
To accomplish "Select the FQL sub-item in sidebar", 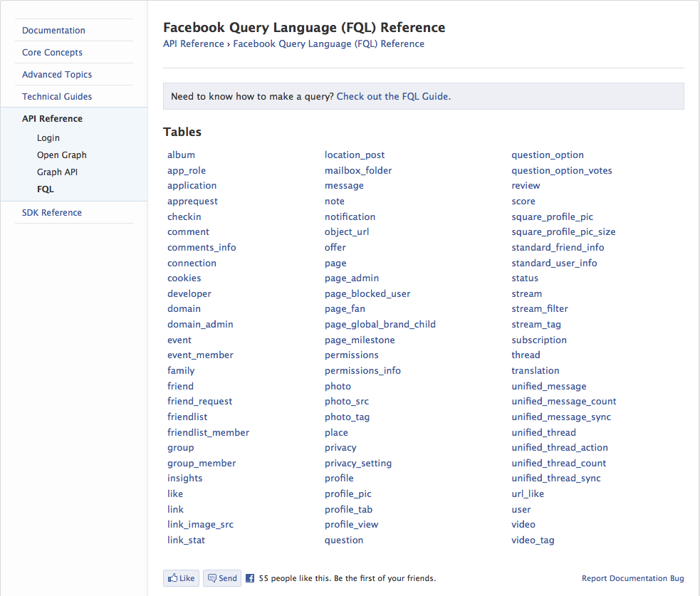I will (x=46, y=189).
